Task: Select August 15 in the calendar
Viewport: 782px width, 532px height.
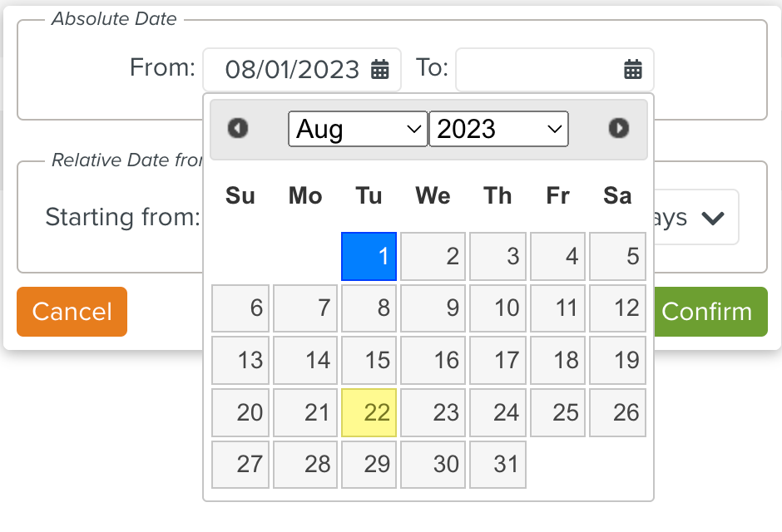Action: pos(369,360)
